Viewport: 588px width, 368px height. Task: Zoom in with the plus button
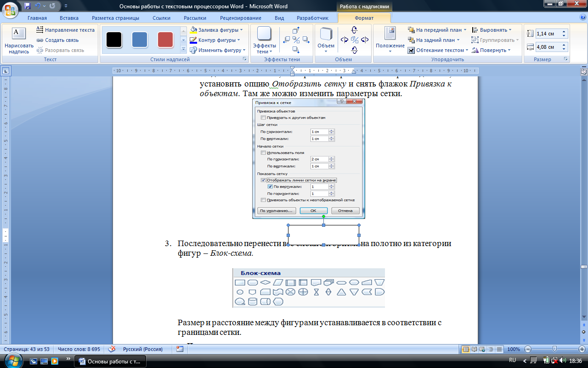click(582, 349)
